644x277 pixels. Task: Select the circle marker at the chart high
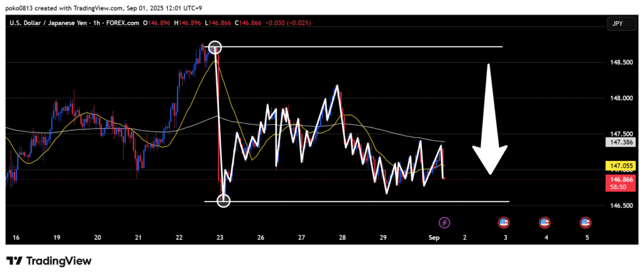215,48
